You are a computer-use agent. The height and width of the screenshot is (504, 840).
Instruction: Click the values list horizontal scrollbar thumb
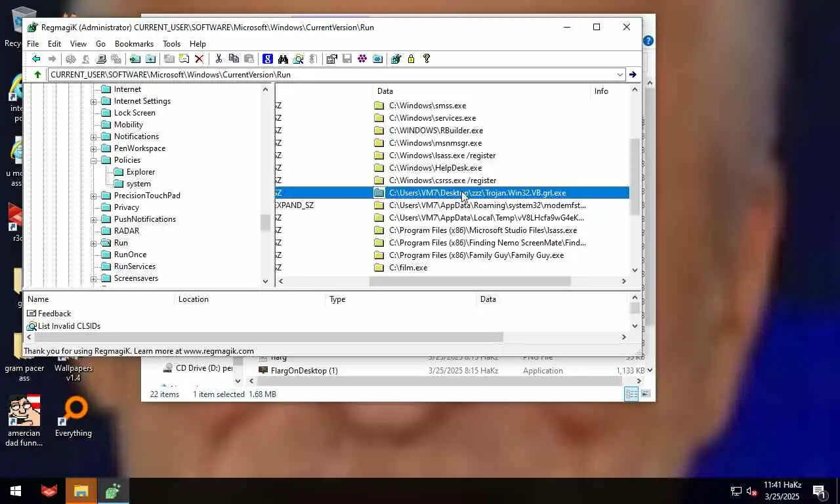[x=470, y=281]
